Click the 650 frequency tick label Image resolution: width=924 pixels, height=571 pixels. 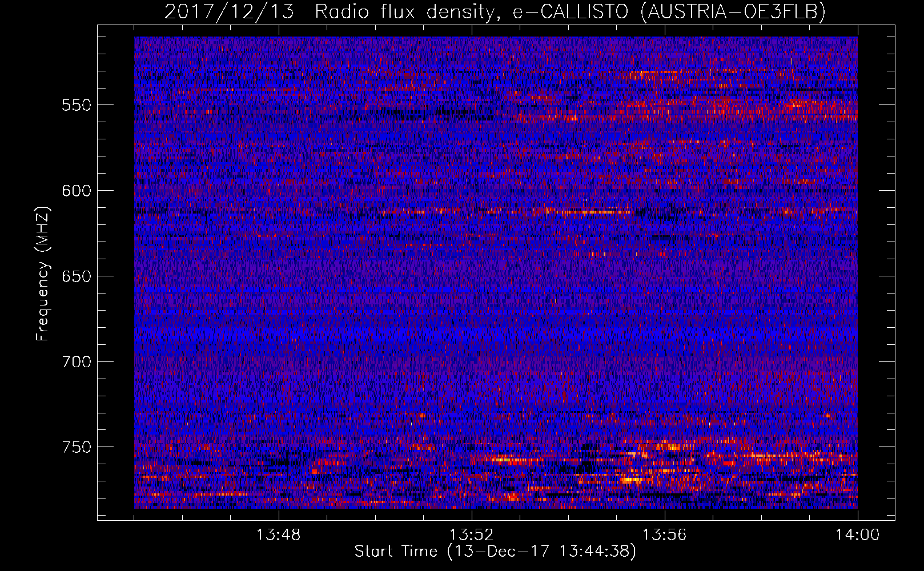point(77,276)
